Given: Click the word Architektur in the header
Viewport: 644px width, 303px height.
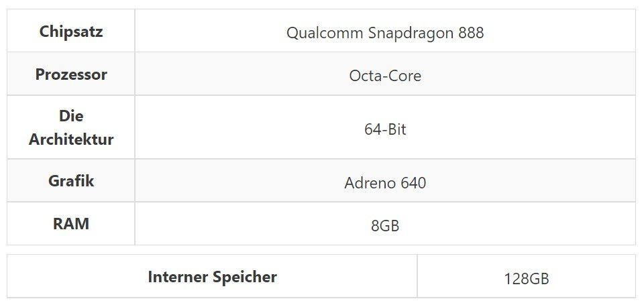Looking at the screenshot, I should (x=70, y=139).
